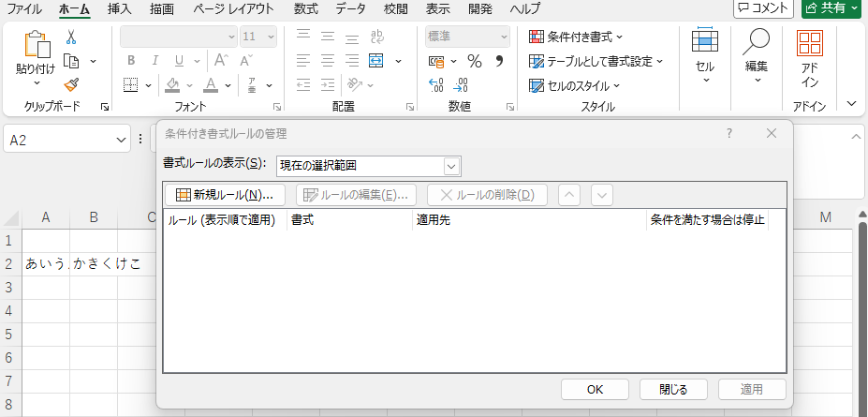Select the Format Painter brush icon

(71, 84)
